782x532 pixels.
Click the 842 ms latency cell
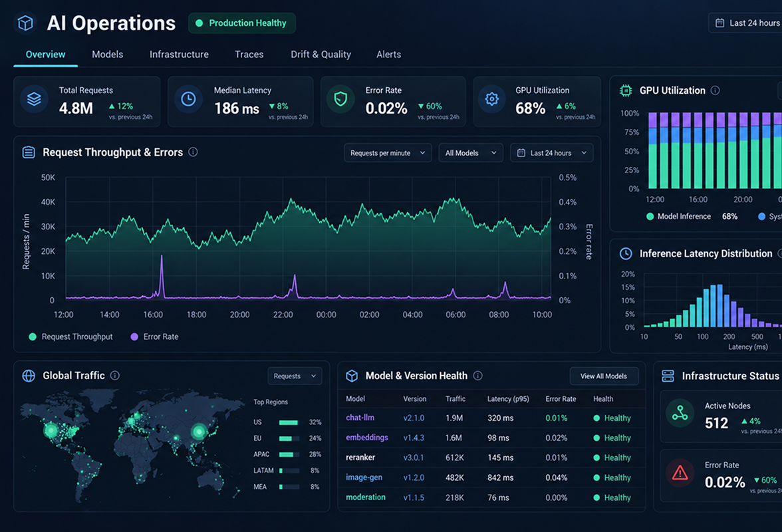pyautogui.click(x=500, y=477)
